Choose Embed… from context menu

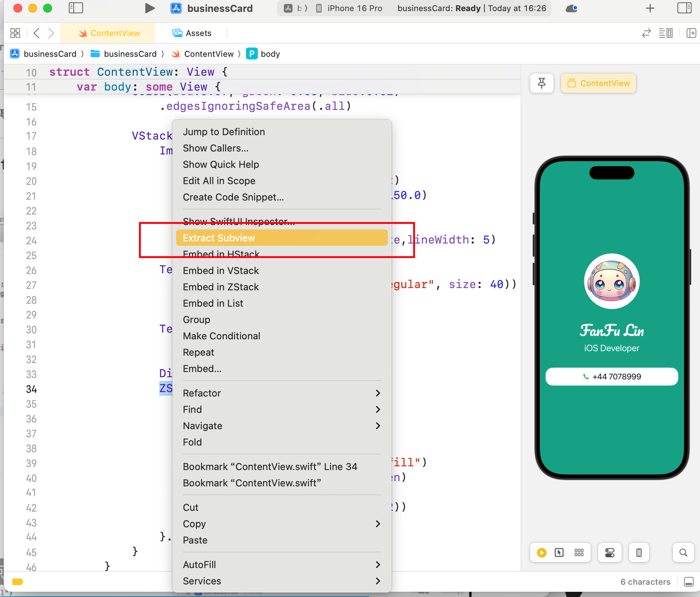point(282,369)
